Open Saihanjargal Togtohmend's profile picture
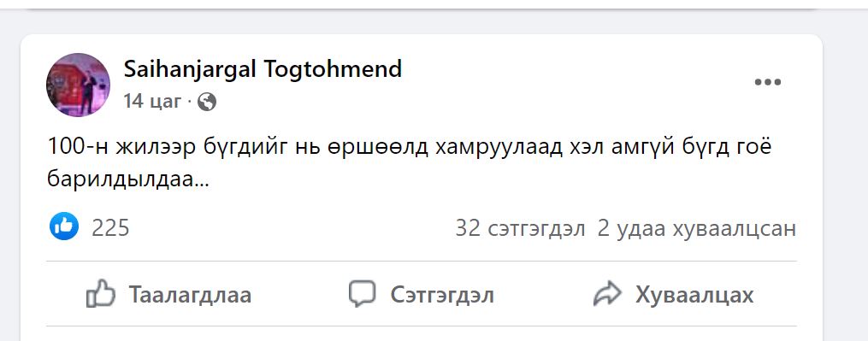 [78, 85]
